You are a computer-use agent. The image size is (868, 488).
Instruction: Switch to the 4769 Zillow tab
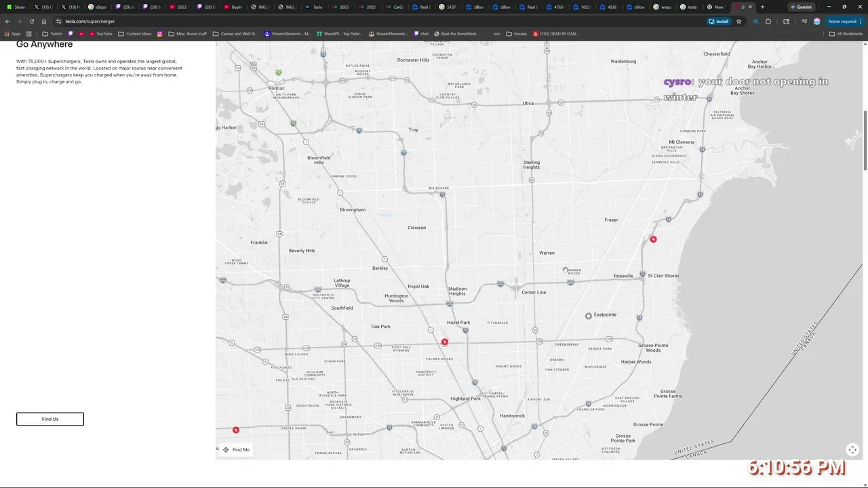point(555,7)
